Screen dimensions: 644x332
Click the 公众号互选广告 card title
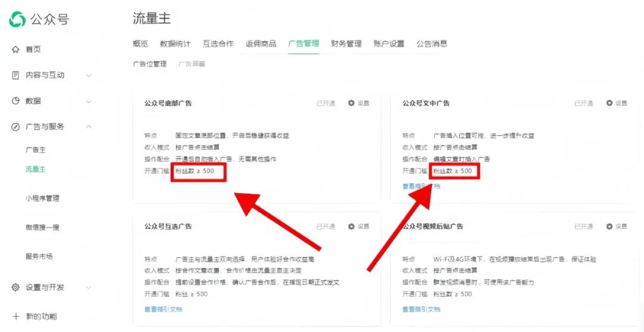pos(168,226)
